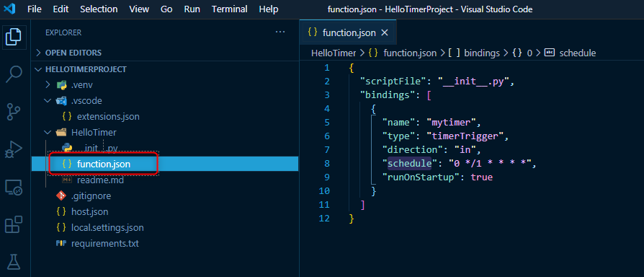644x277 pixels.
Task: Click the true value of runOnStartup
Action: click(x=481, y=177)
